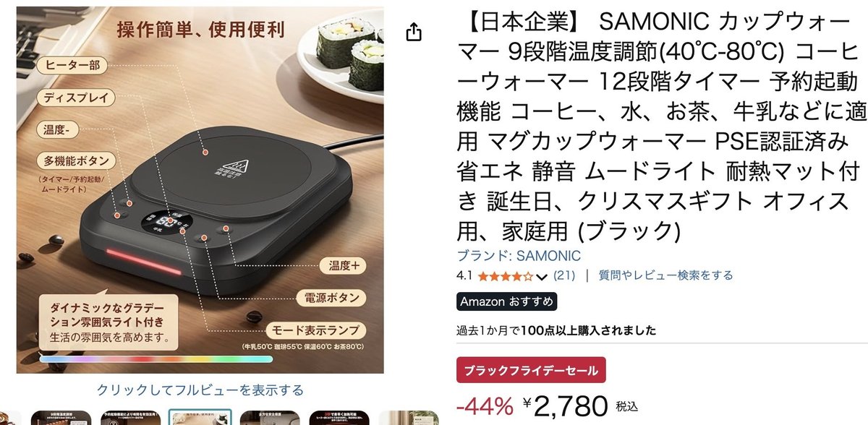868x425 pixels.
Task: Click the orange star rating icons
Action: (x=506, y=276)
